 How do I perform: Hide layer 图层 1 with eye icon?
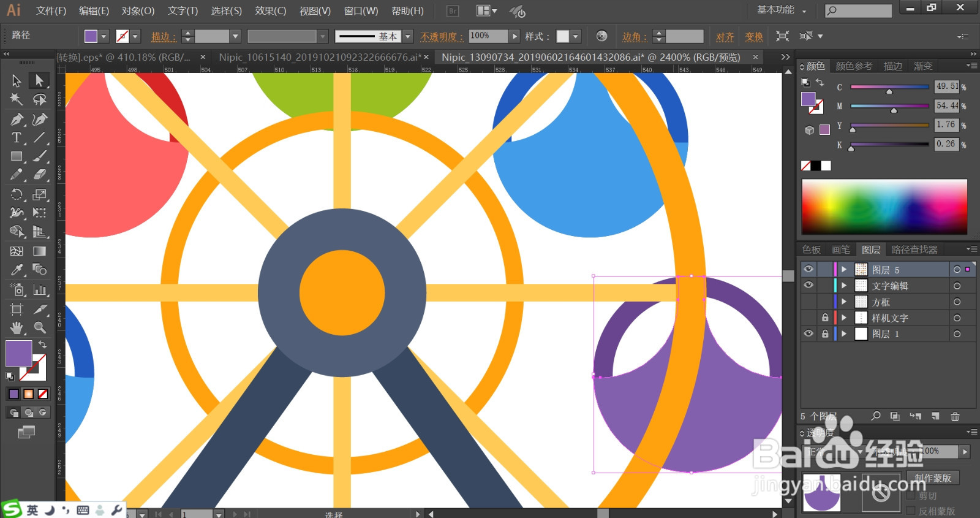(809, 333)
